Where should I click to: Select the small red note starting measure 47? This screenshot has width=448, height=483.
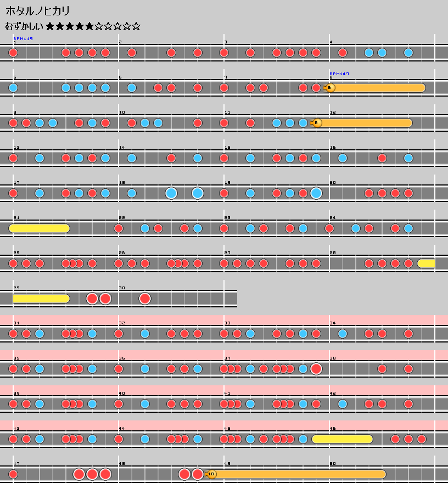click(13, 474)
